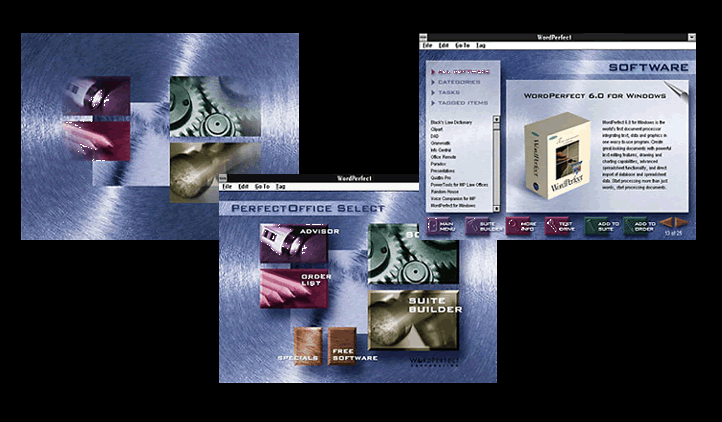Go to previous product with left arrow
The image size is (722, 422).
pyautogui.click(x=666, y=222)
